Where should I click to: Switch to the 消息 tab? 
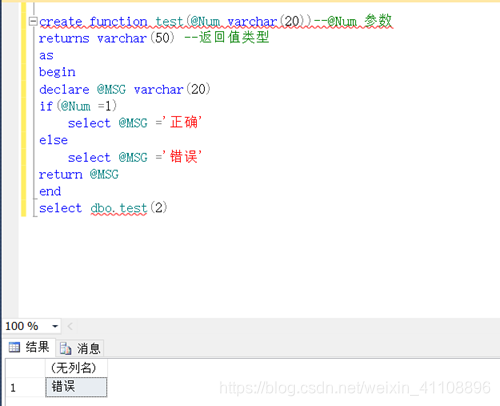click(x=80, y=348)
